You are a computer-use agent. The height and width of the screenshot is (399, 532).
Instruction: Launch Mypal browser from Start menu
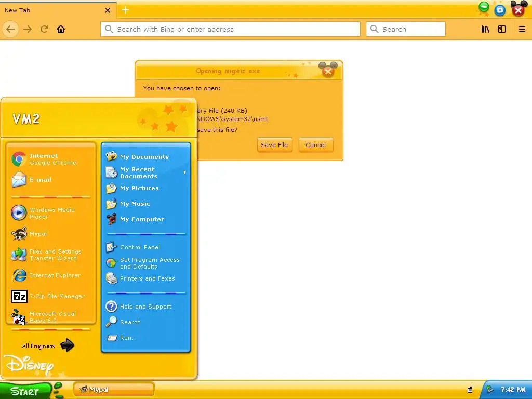pyautogui.click(x=51, y=234)
